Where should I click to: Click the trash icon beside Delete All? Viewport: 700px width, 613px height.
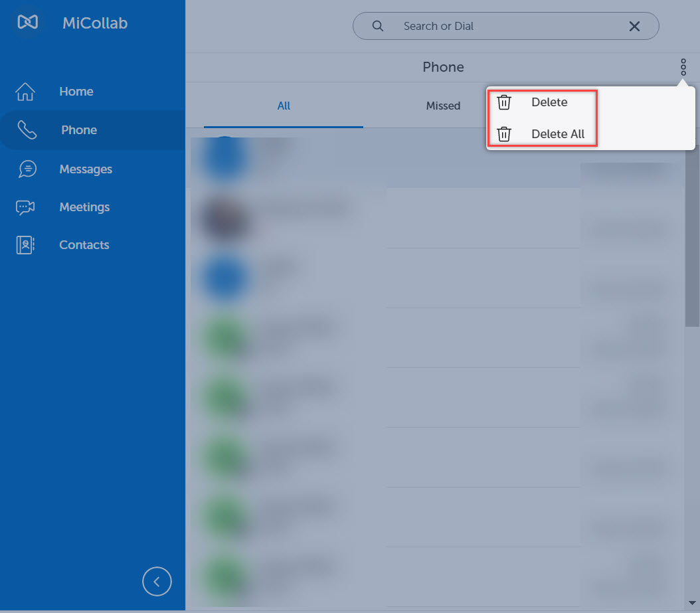point(504,134)
